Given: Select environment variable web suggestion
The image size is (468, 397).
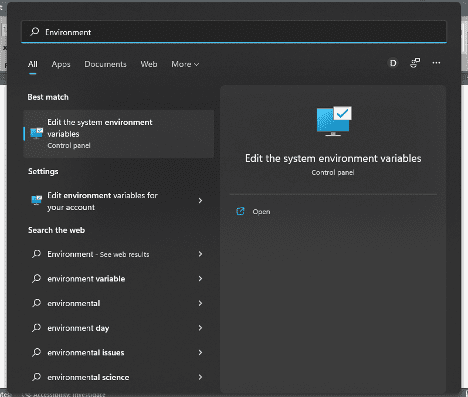Looking at the screenshot, I should (119, 279).
